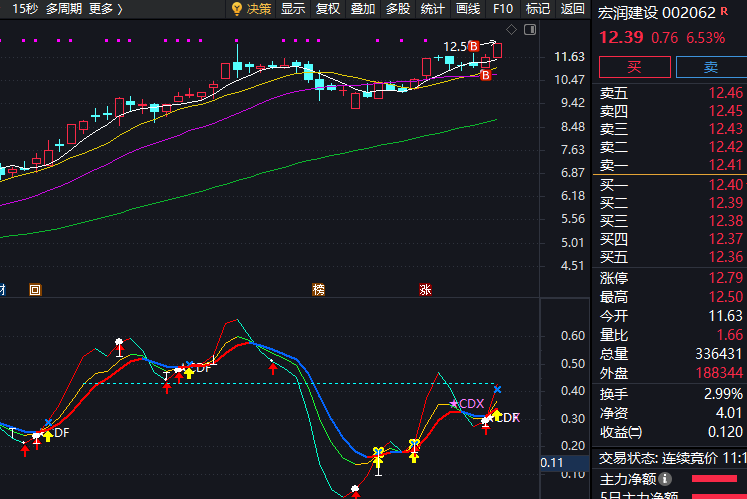Click the 买一 price 12.40
Viewport: 747px width, 499px height.
click(x=726, y=185)
